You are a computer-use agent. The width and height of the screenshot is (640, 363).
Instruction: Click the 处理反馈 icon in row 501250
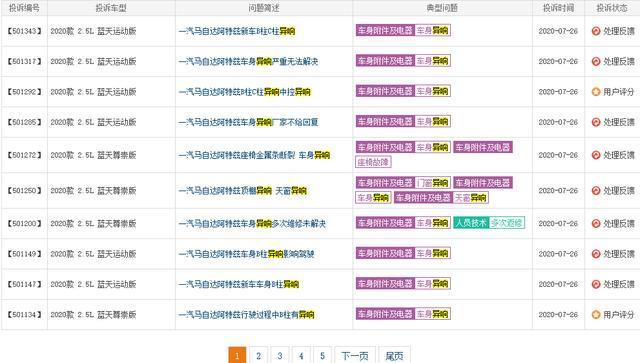pyautogui.click(x=596, y=191)
